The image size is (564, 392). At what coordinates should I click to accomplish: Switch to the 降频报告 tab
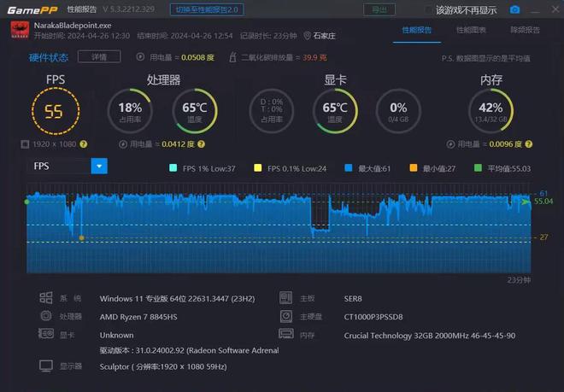coord(525,29)
